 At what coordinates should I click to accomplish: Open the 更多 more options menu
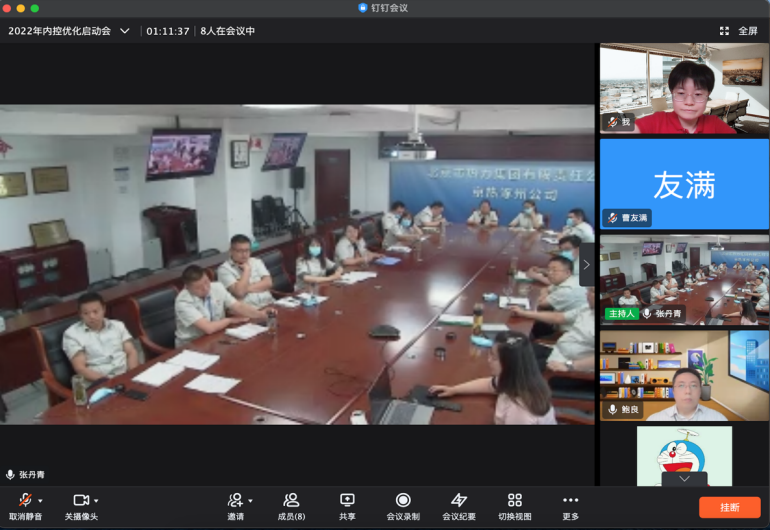pos(570,501)
